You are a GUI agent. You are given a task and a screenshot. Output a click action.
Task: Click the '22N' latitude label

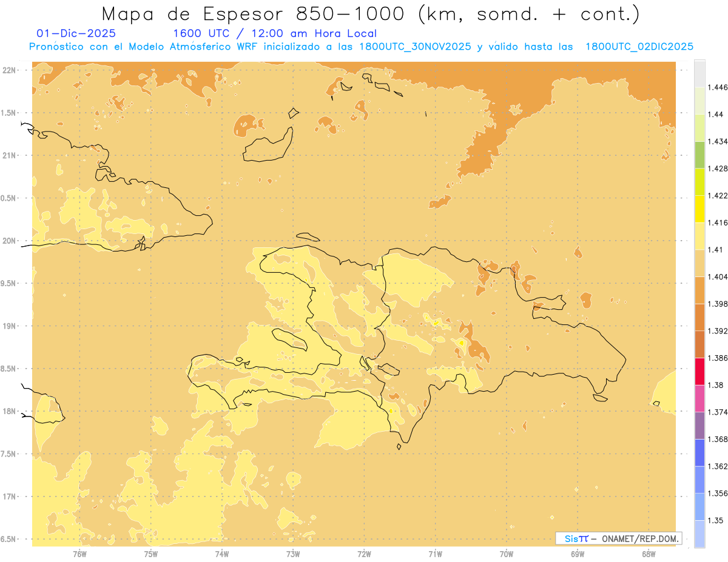[x=10, y=70]
